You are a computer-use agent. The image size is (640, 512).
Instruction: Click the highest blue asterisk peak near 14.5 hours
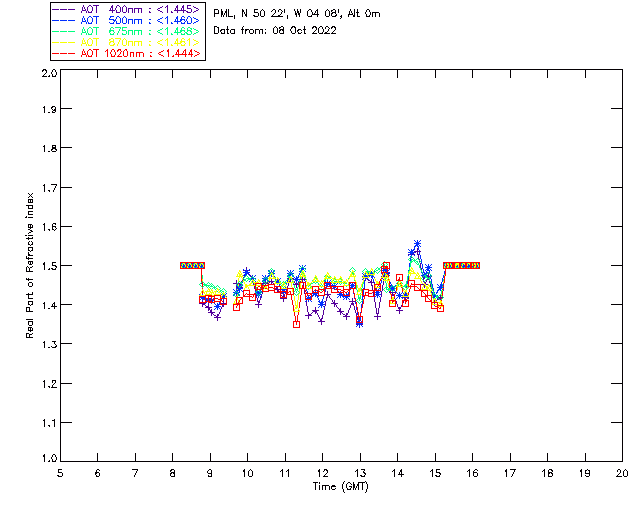417,244
